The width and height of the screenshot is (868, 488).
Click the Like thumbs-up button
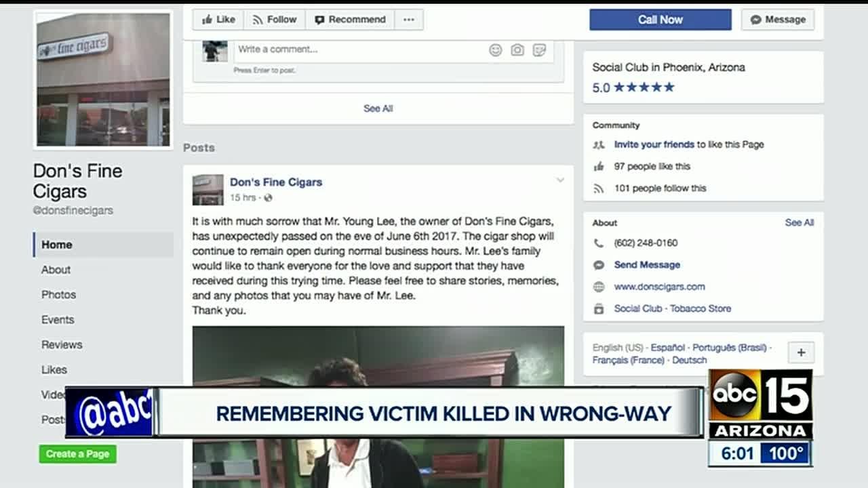coord(218,20)
